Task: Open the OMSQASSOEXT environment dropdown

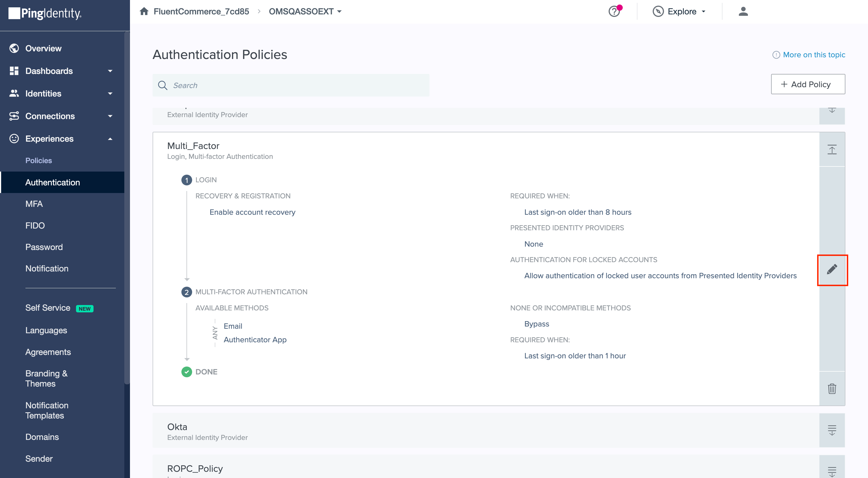Action: [305, 12]
